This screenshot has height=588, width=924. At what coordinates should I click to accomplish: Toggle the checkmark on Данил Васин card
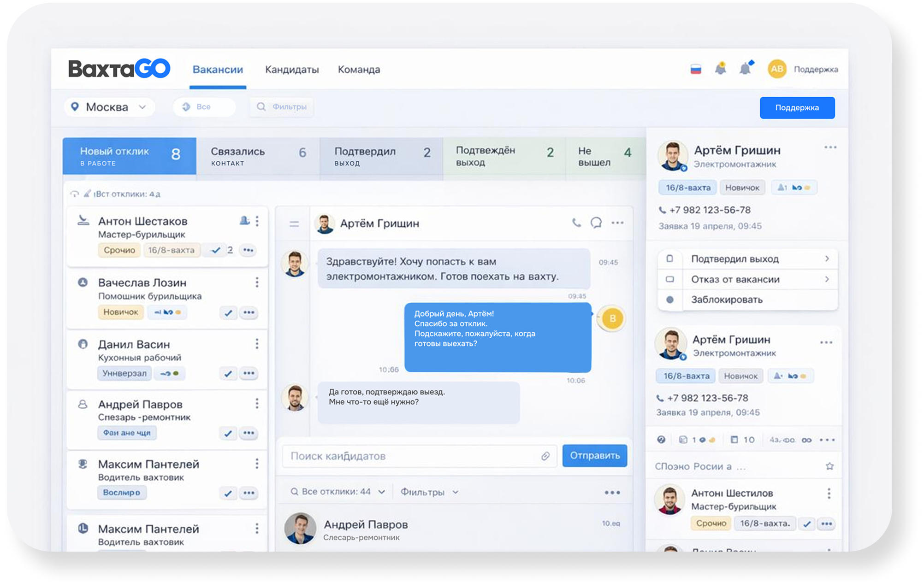[228, 373]
